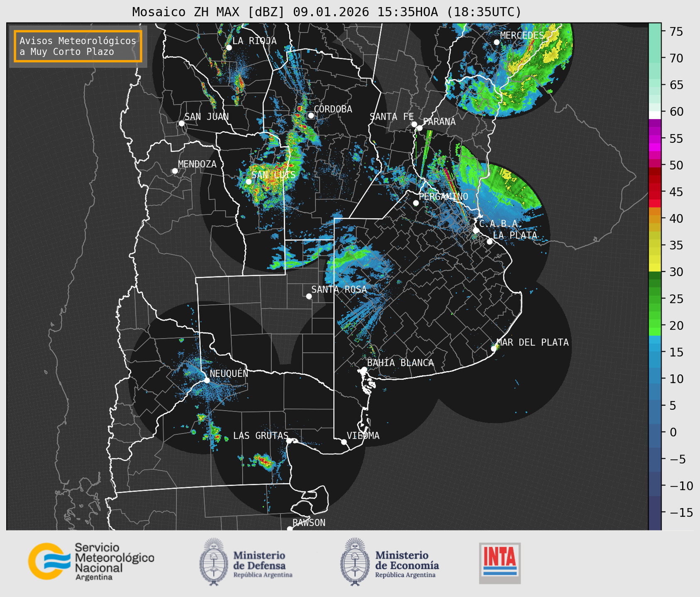The width and height of the screenshot is (700, 597).
Task: Select the CÓRDOBA city marker dot
Action: [x=311, y=115]
